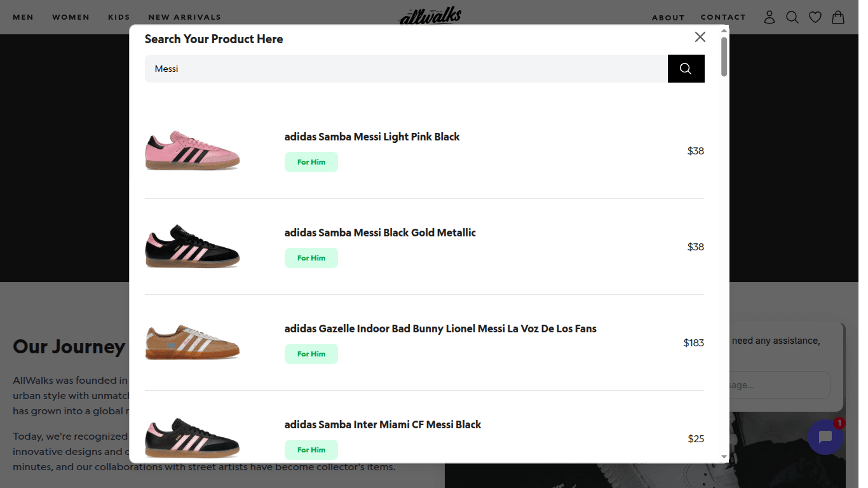868x488 pixels.
Task: Open the shopping bag icon
Action: pyautogui.click(x=837, y=17)
